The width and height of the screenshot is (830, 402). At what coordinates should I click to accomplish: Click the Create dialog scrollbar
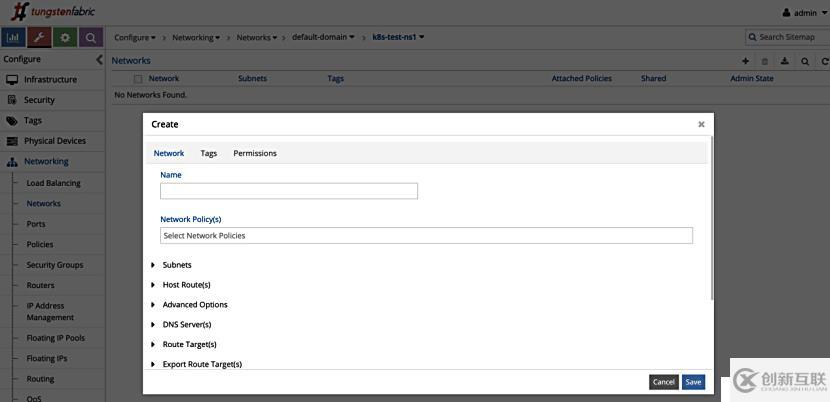pyautogui.click(x=712, y=217)
